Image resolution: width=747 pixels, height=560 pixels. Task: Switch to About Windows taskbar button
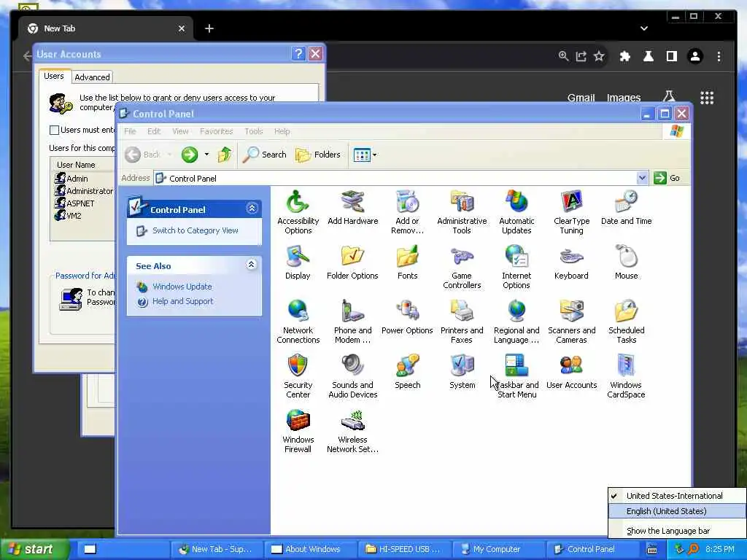(309, 550)
